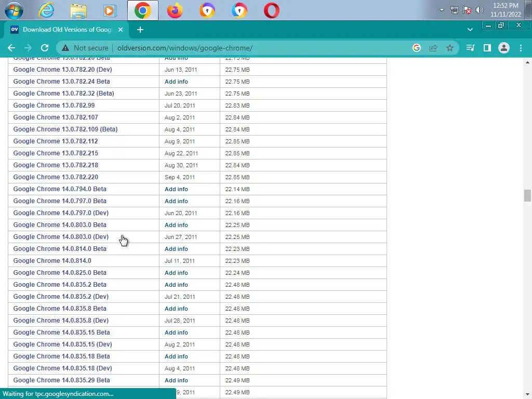532x399 pixels.
Task: Reload the oldversion.com page
Action: click(45, 48)
